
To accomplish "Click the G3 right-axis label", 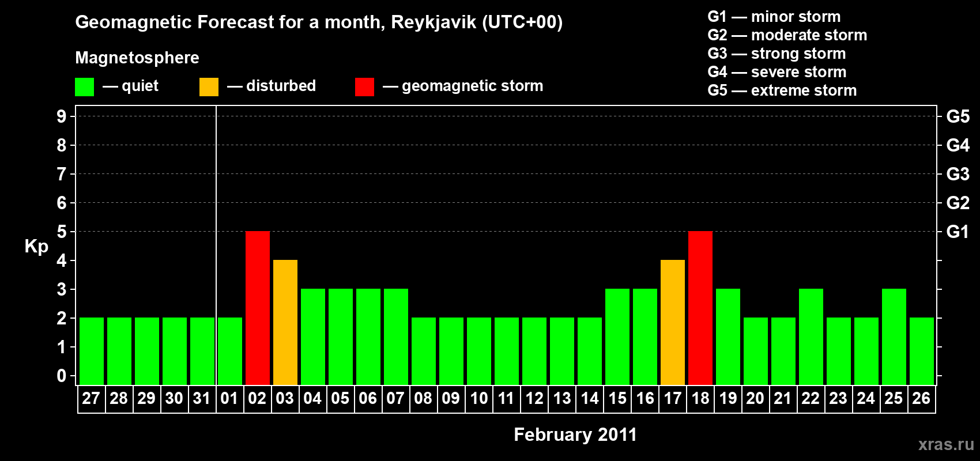I will 958,174.
